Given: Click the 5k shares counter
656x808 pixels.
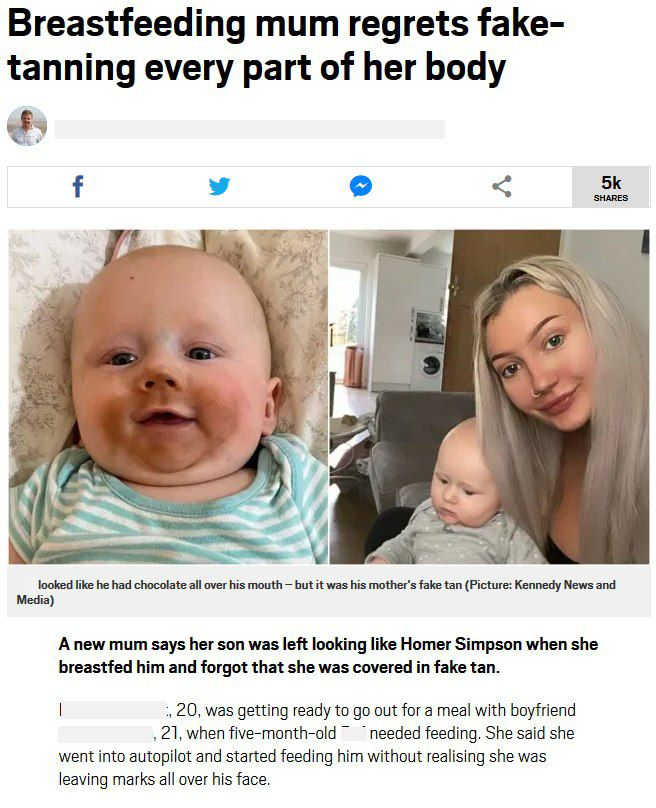Looking at the screenshot, I should (611, 187).
